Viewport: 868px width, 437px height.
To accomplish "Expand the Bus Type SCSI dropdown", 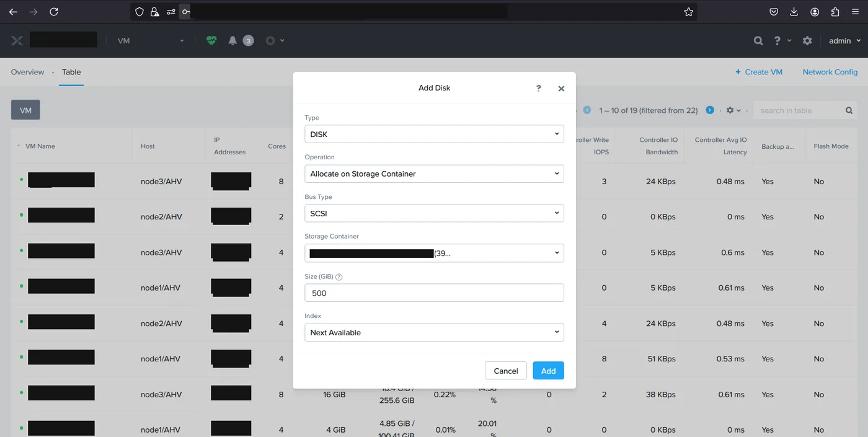I will pyautogui.click(x=434, y=213).
